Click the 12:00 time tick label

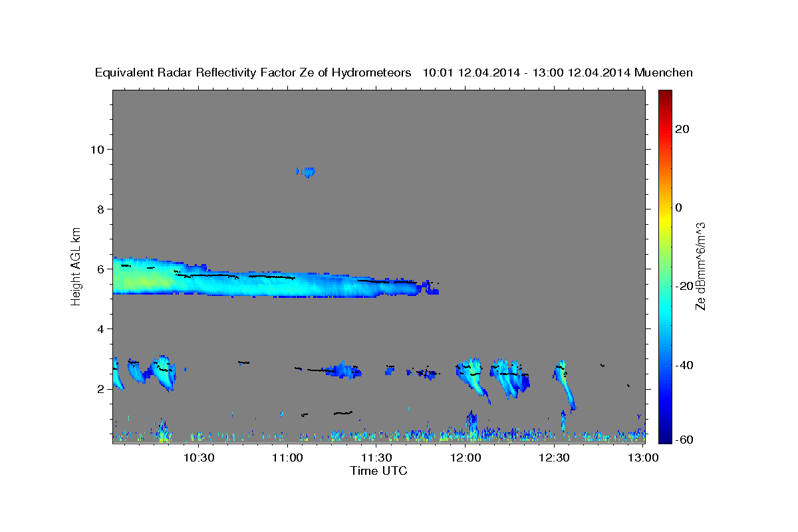click(x=465, y=458)
